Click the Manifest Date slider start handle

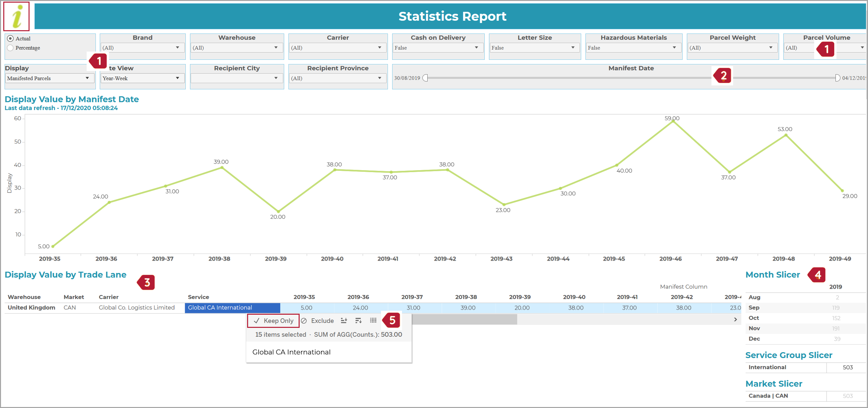(x=425, y=78)
